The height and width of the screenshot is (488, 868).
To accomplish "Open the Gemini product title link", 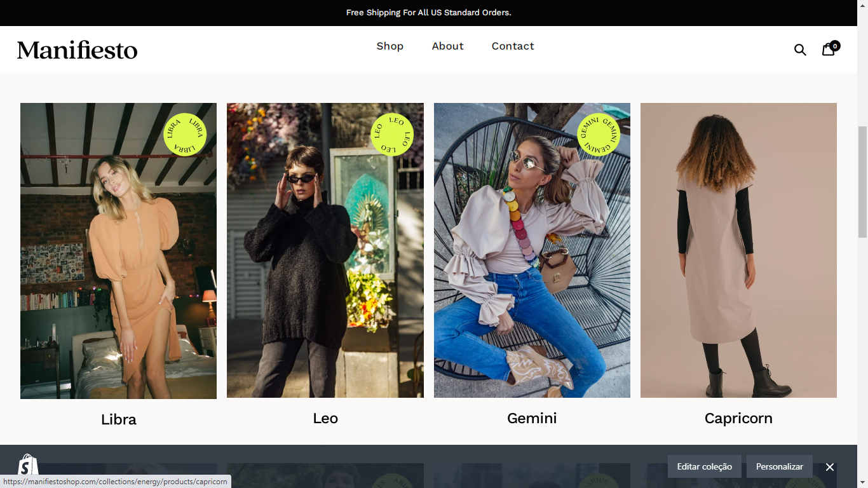I will coord(532,418).
